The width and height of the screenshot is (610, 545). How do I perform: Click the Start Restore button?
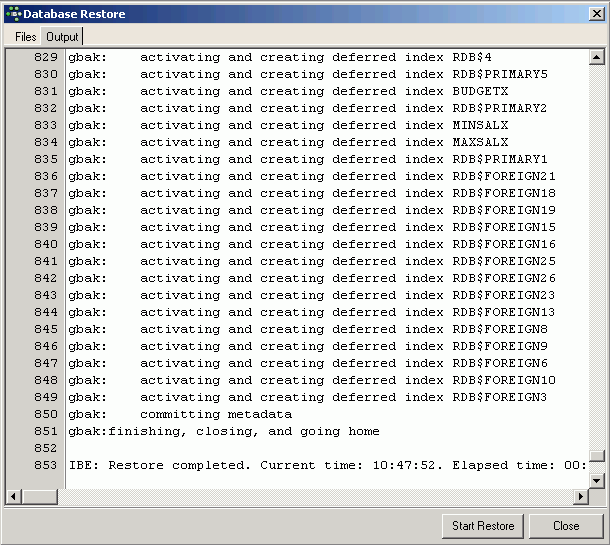[x=483, y=526]
